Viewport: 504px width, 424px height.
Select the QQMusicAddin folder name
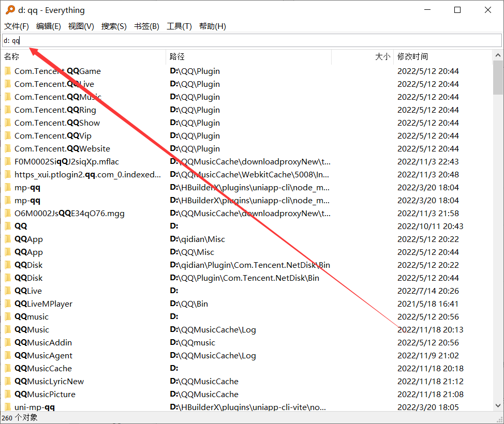[x=43, y=342]
